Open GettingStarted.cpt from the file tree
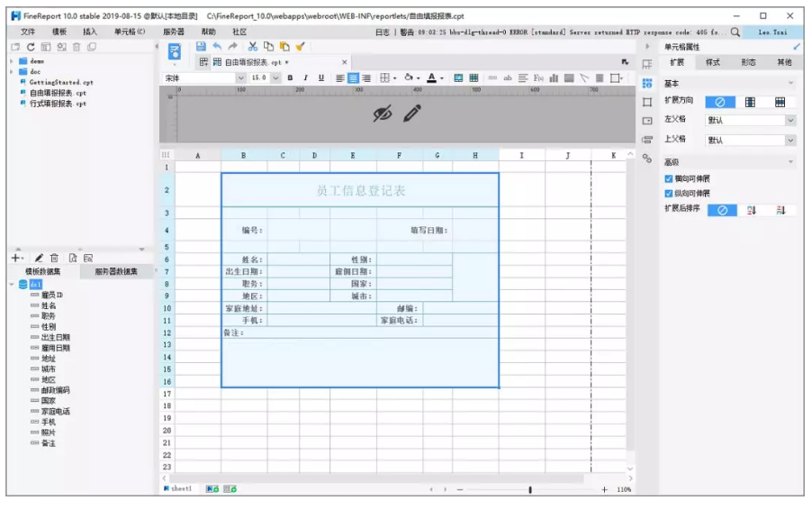The height and width of the screenshot is (510, 812). tap(60, 82)
